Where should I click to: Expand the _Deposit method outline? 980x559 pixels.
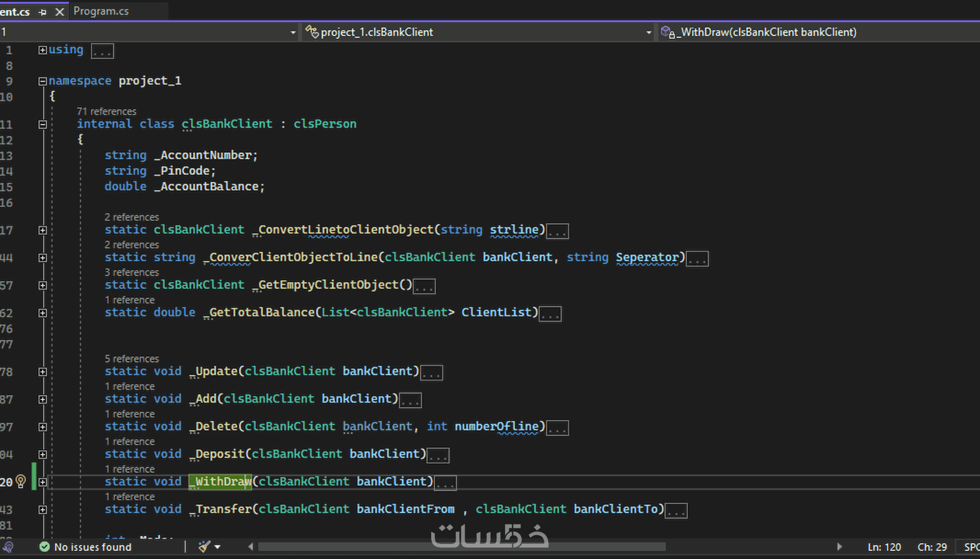pos(43,455)
